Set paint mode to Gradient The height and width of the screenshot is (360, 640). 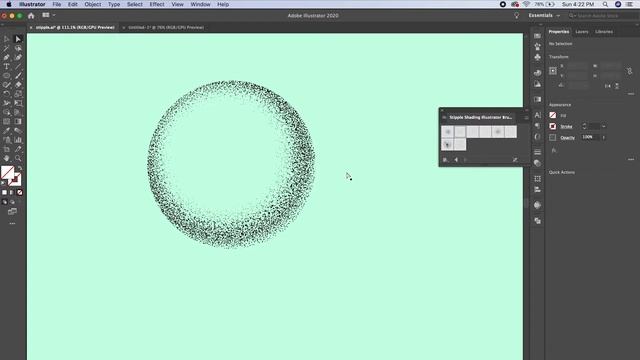(12, 193)
